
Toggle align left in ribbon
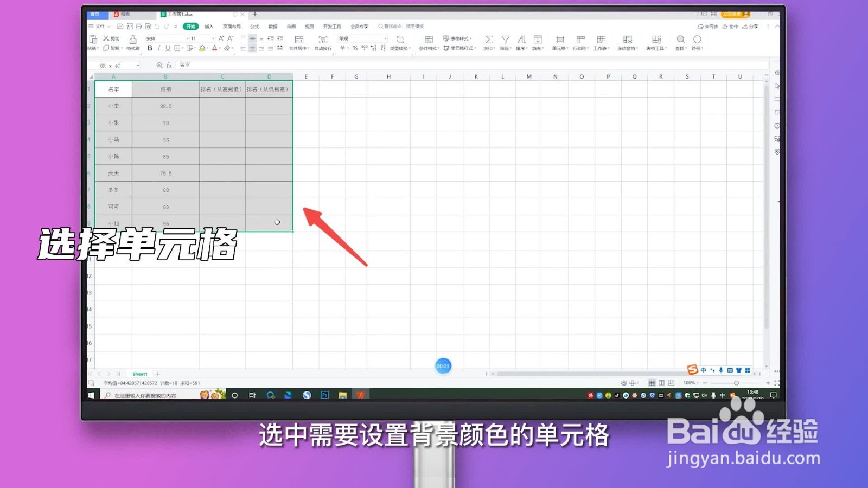click(243, 48)
